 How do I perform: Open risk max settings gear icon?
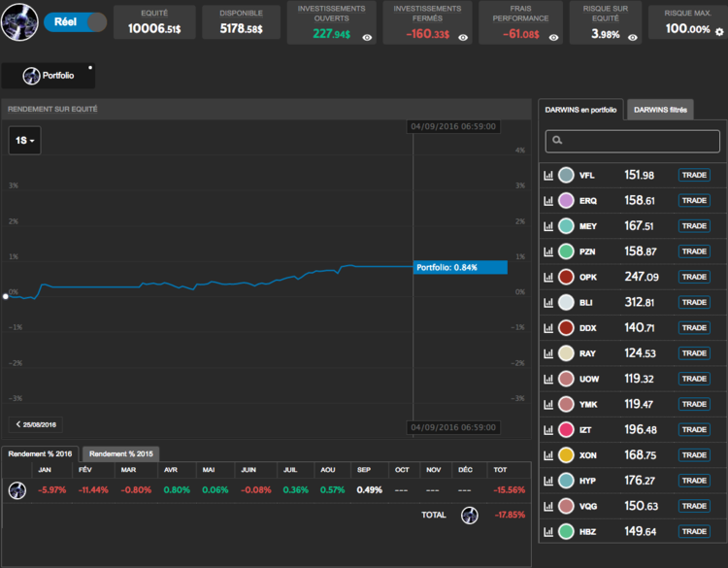click(719, 31)
